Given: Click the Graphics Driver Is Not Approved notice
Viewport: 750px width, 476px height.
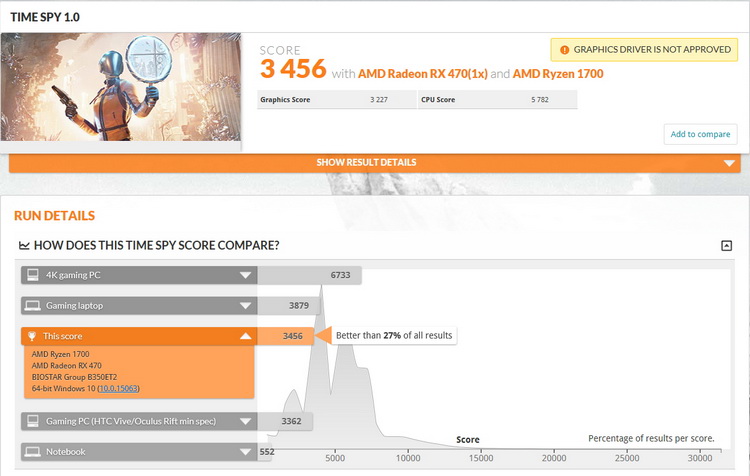Looking at the screenshot, I should 644,50.
